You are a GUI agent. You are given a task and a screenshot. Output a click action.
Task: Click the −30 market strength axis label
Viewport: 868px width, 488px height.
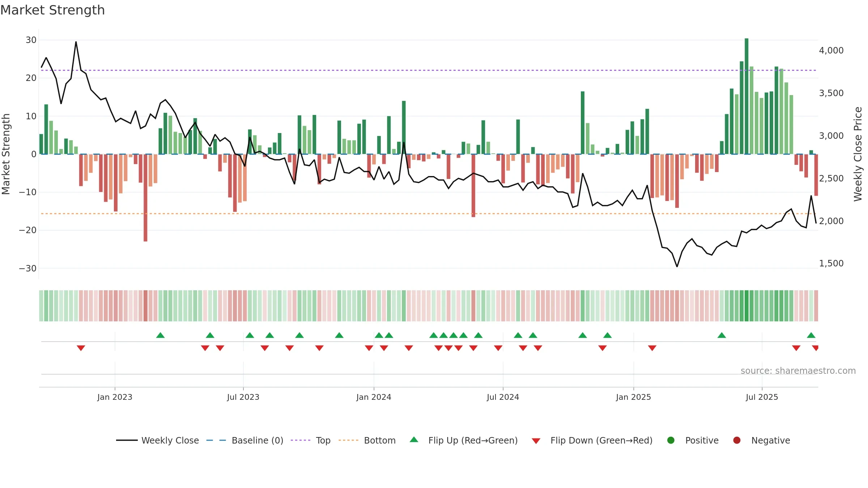point(28,269)
